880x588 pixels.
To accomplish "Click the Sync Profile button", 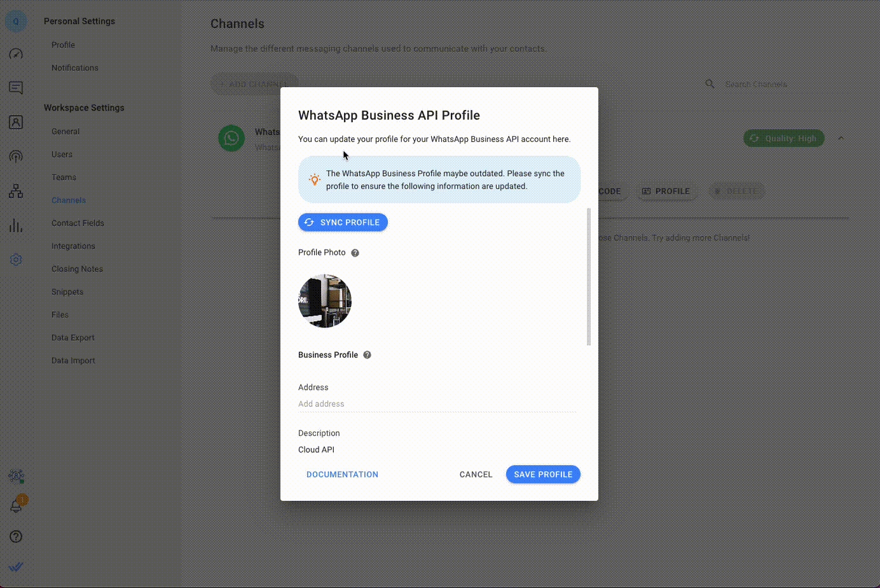I will tap(343, 222).
